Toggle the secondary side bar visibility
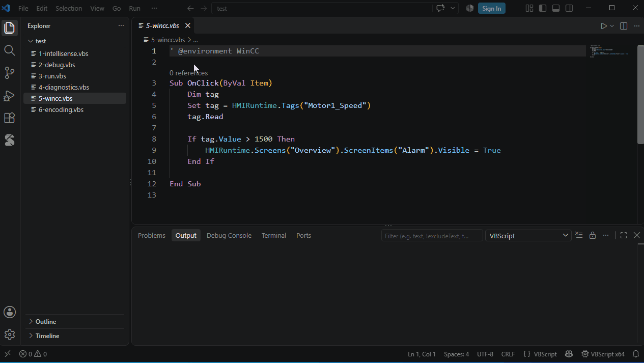The image size is (644, 363). [569, 8]
